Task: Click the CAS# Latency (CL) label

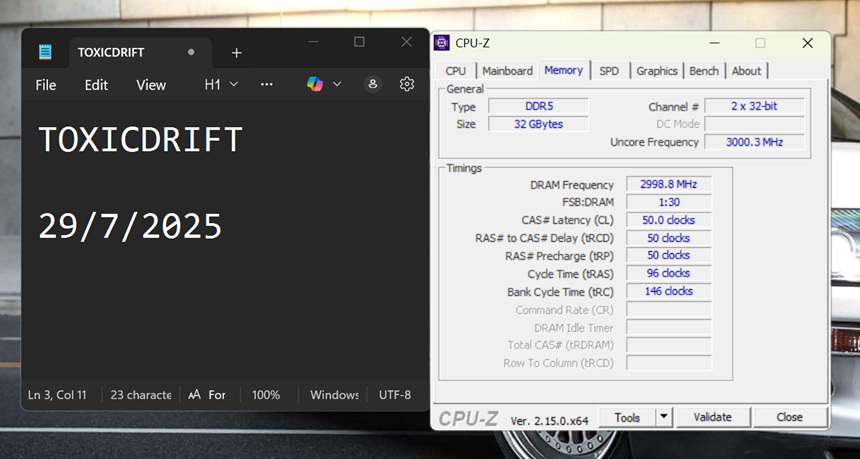Action: (x=568, y=220)
